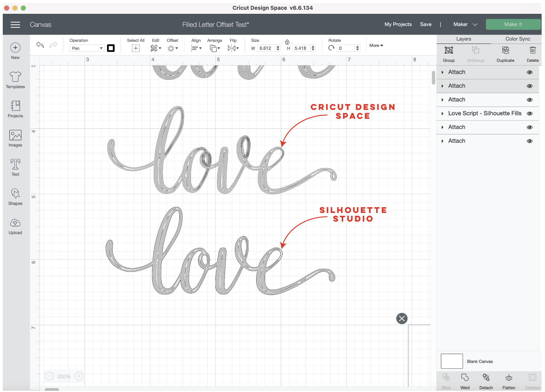Image resolution: width=545 pixels, height=392 pixels.
Task: Group the selected layers
Action: 449,54
